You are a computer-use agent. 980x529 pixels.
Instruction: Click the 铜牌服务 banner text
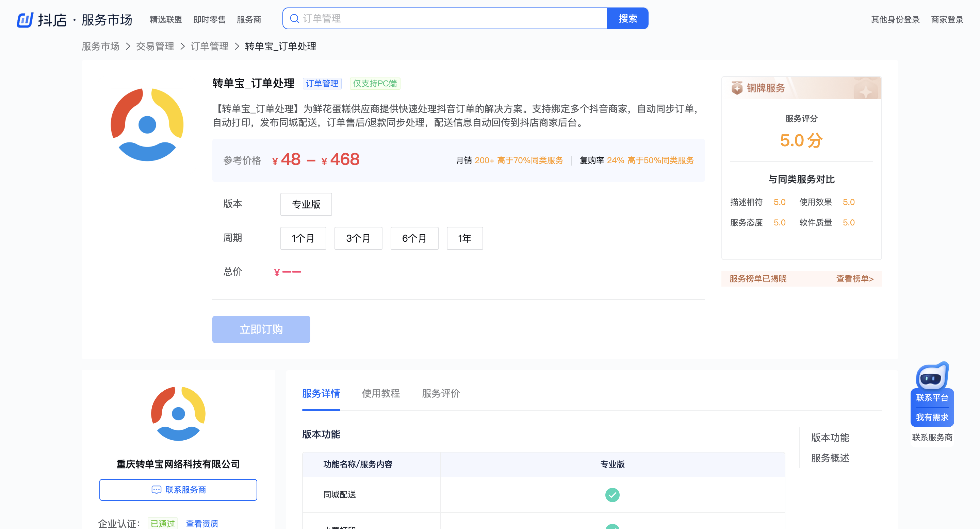766,88
